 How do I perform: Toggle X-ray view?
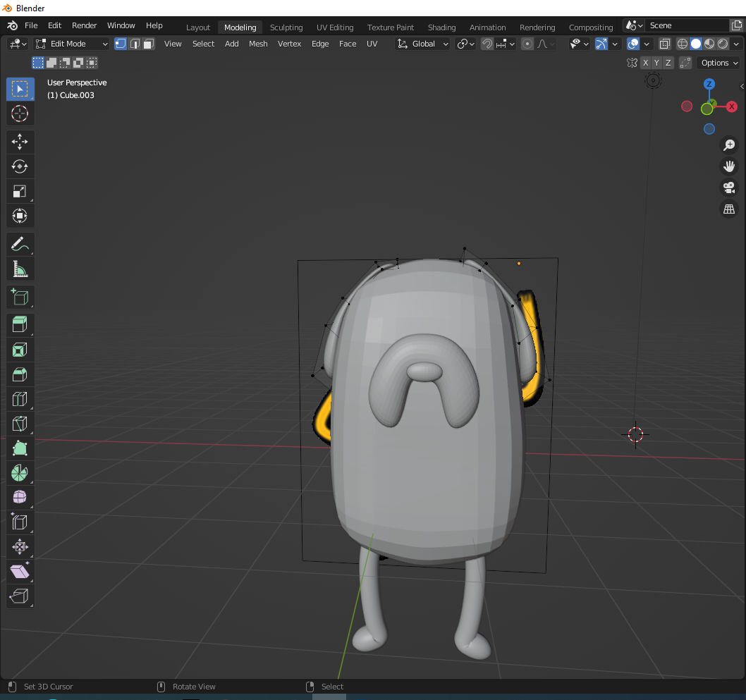coord(665,44)
